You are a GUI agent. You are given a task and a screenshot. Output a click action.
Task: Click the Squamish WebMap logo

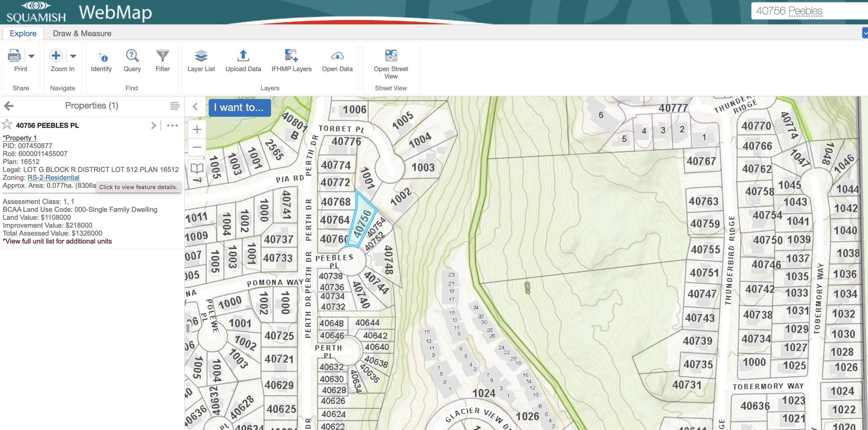pos(79,12)
